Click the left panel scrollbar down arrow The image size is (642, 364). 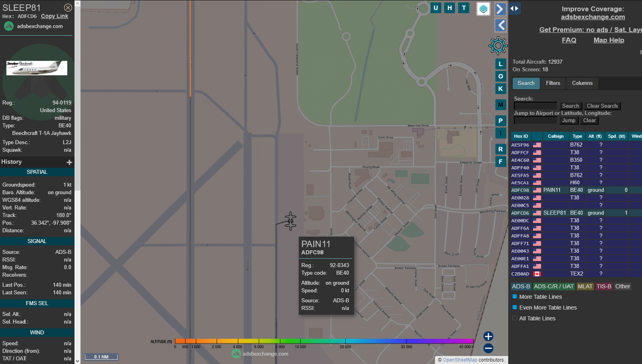point(77,361)
